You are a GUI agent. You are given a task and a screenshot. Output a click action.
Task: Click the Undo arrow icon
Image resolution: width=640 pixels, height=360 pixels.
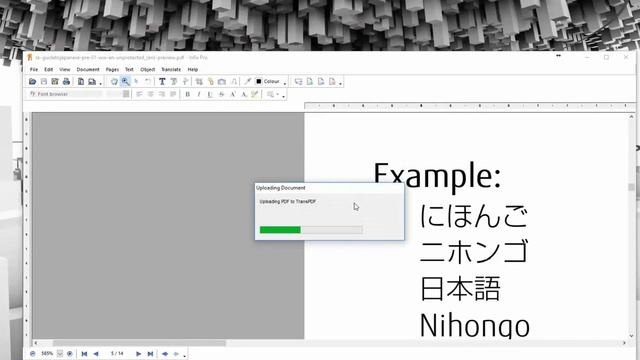(x=148, y=82)
